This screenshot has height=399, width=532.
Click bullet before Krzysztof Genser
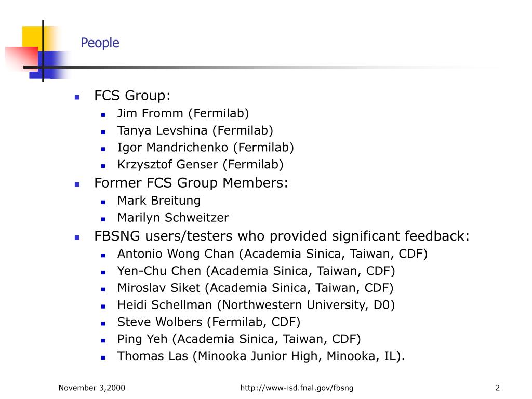click(103, 166)
